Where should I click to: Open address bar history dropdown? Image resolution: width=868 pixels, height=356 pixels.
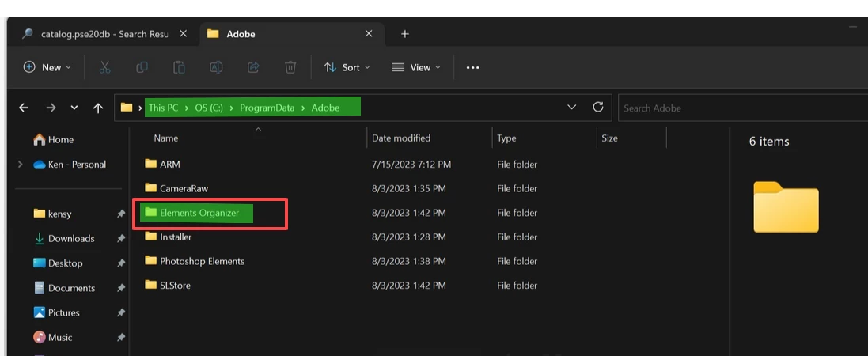572,108
